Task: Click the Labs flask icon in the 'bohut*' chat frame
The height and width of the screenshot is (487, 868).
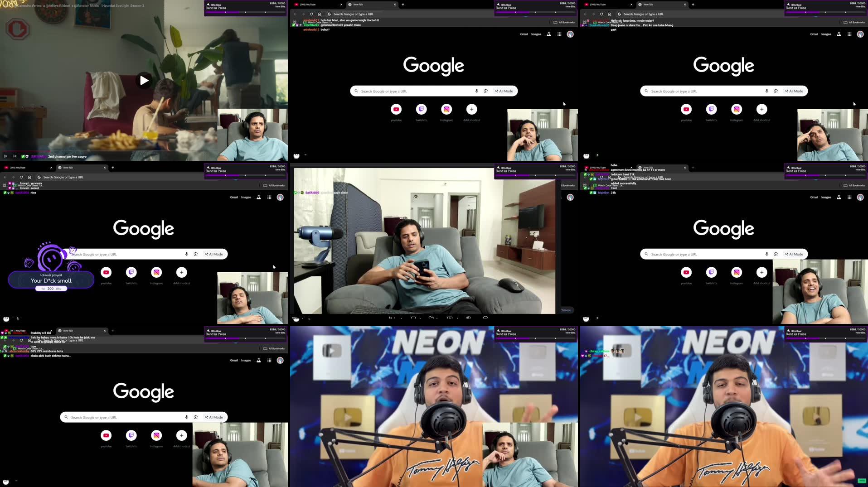Action: [x=548, y=34]
